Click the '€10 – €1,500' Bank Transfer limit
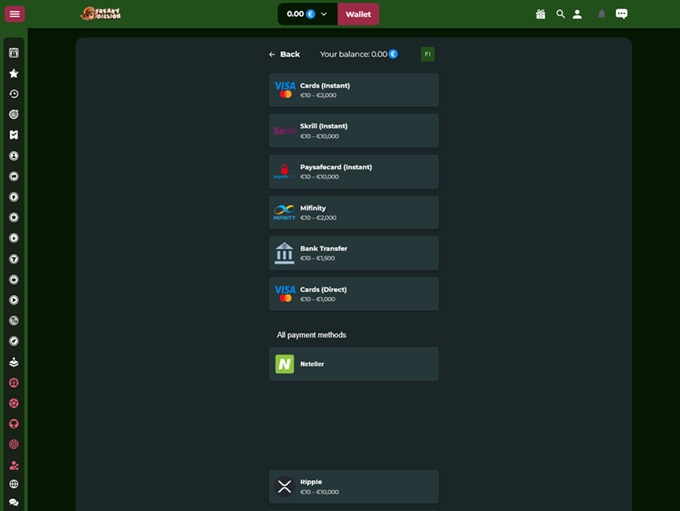Image resolution: width=680 pixels, height=511 pixels. click(317, 258)
